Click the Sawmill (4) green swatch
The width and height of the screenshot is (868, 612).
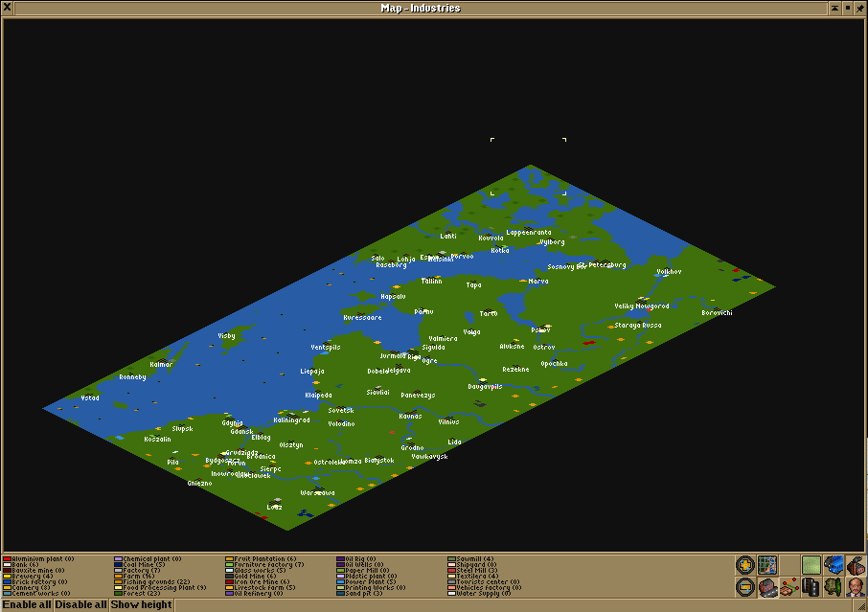(x=451, y=559)
